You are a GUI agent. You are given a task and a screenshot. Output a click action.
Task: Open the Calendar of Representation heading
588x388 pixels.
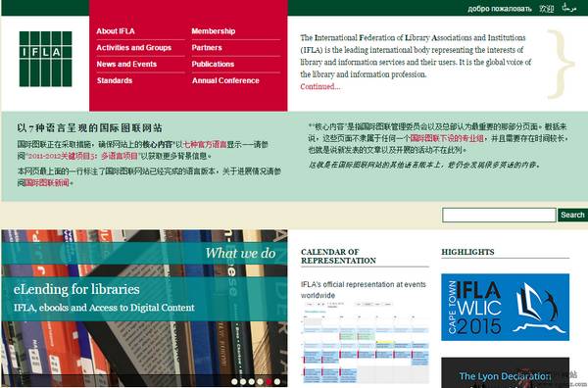[x=338, y=256]
